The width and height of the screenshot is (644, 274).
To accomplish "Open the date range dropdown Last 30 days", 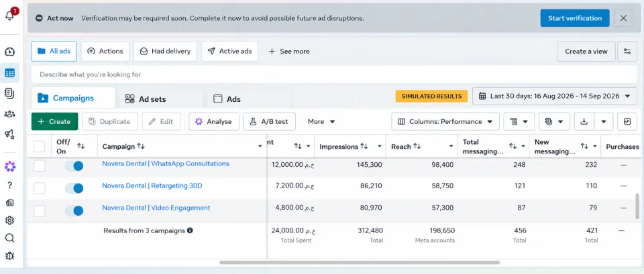I will (x=555, y=96).
